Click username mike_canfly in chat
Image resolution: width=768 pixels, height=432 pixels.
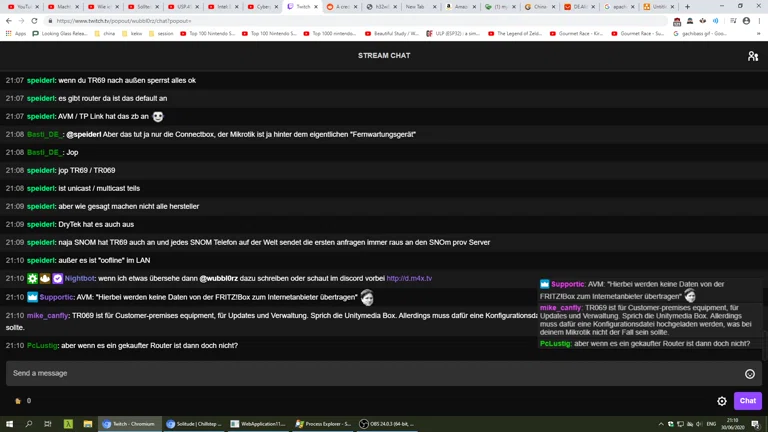47,316
